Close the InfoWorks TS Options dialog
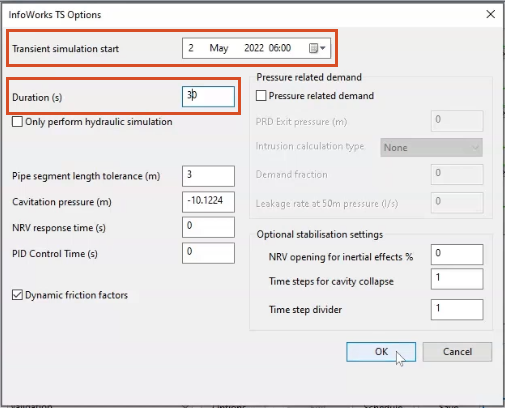 [x=491, y=14]
